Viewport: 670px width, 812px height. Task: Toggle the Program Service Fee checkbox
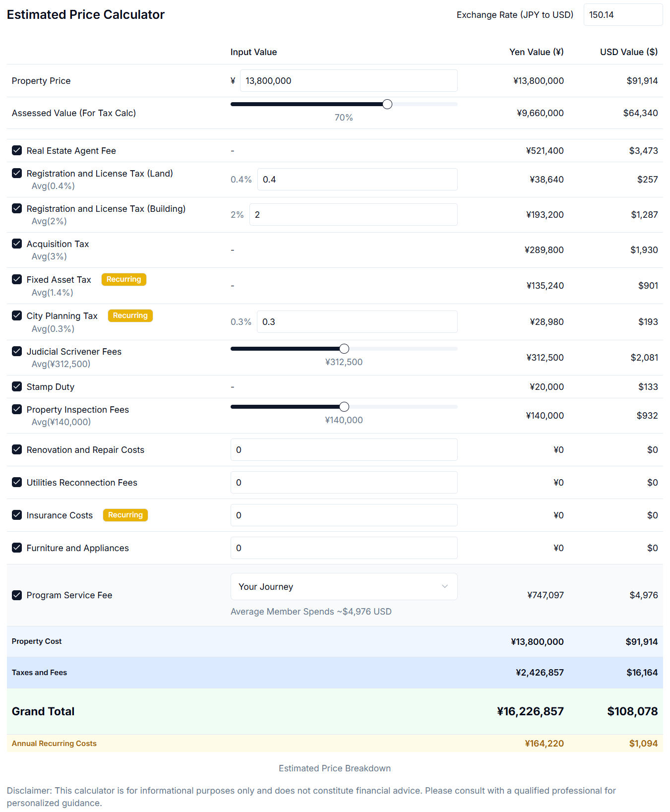click(17, 595)
